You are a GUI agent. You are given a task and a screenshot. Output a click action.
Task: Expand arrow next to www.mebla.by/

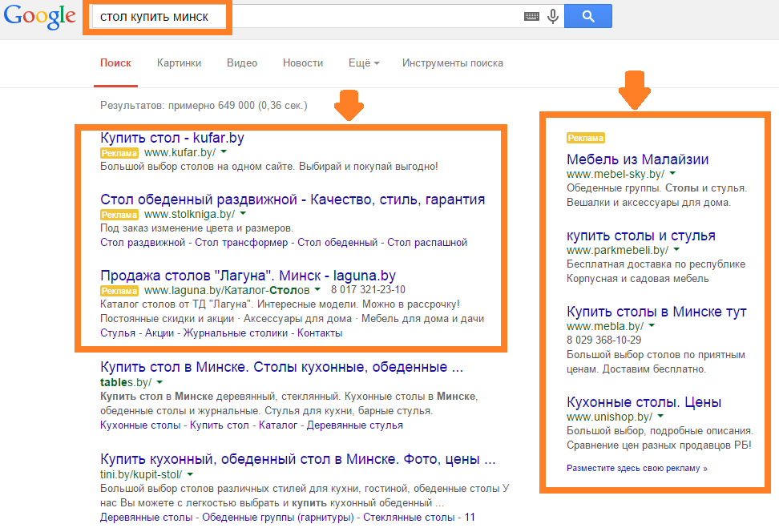tap(652, 325)
